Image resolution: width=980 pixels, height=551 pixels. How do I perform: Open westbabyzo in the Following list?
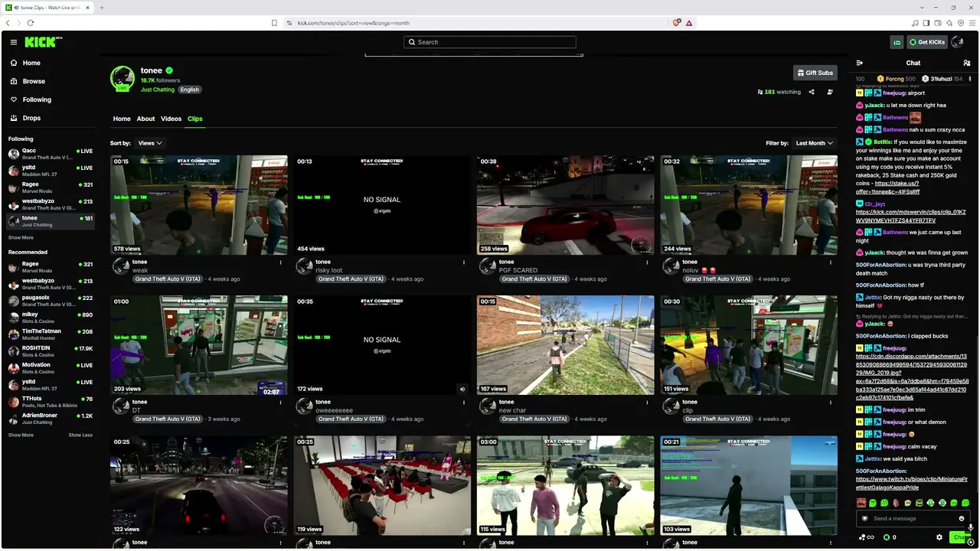click(x=51, y=204)
